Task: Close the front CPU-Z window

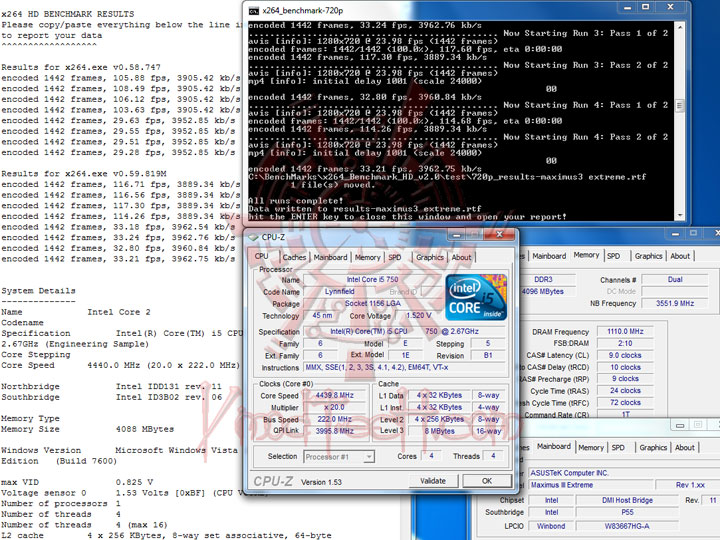Action: pyautogui.click(x=500, y=235)
